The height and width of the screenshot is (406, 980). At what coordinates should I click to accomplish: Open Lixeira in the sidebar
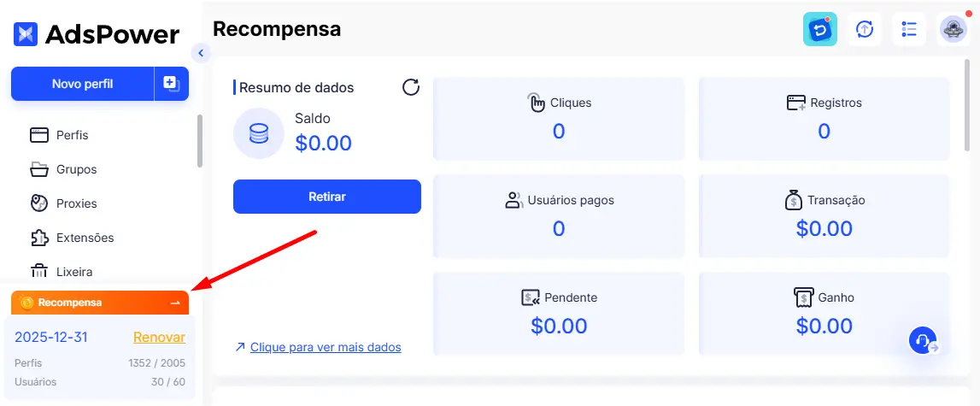point(73,272)
